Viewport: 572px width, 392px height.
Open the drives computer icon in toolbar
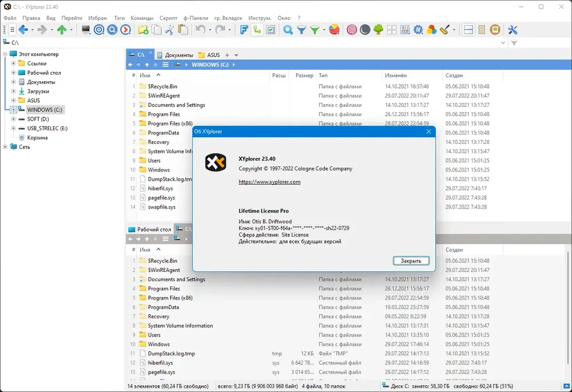click(86, 30)
